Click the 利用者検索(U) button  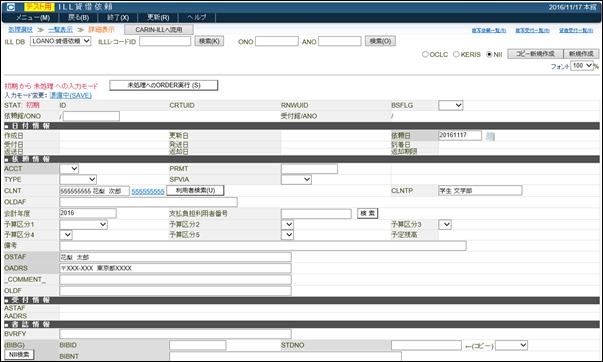pos(195,190)
